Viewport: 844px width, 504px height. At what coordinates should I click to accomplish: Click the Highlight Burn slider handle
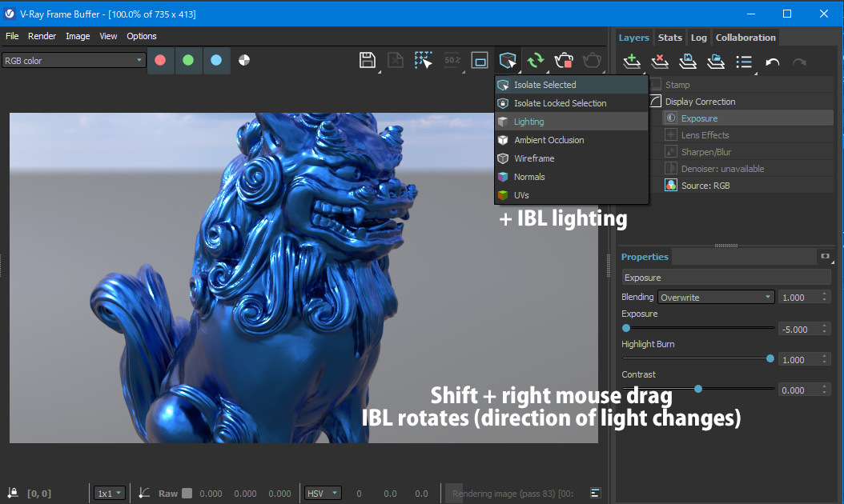(x=770, y=358)
